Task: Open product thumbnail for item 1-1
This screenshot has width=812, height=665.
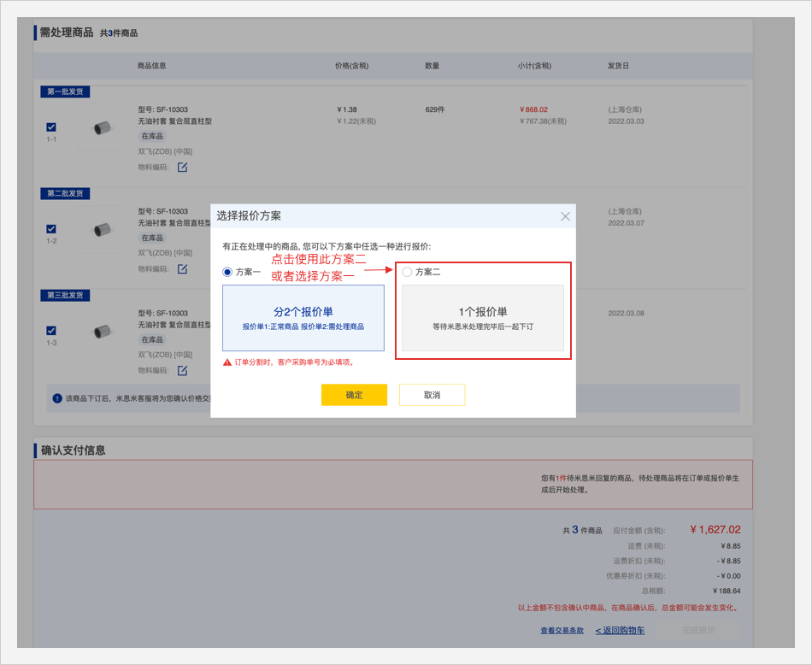Action: click(102, 128)
